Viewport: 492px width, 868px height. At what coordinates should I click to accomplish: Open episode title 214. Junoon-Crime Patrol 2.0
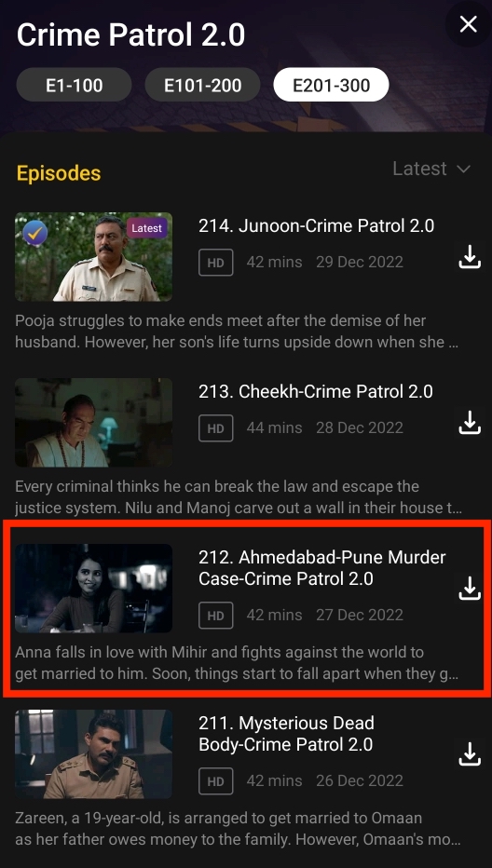[317, 226]
